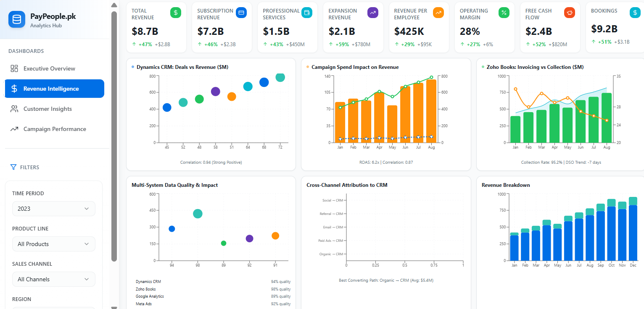The width and height of the screenshot is (644, 309).
Task: Click the Operating Margin percent icon
Action: [504, 13]
